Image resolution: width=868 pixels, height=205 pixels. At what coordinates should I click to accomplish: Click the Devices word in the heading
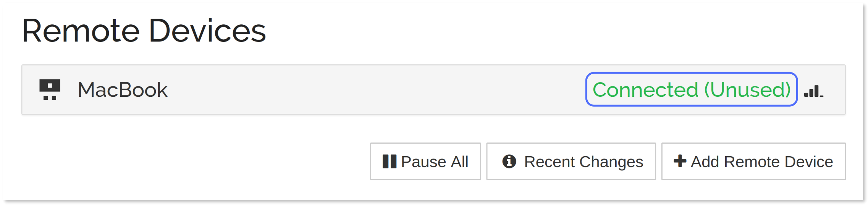[x=207, y=30]
